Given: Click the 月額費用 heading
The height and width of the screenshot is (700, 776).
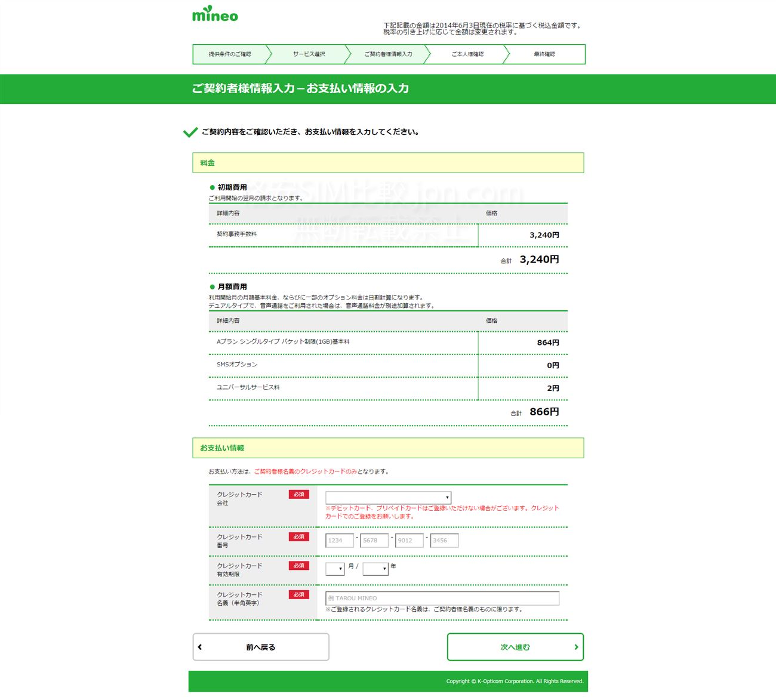Looking at the screenshot, I should click(x=232, y=287).
